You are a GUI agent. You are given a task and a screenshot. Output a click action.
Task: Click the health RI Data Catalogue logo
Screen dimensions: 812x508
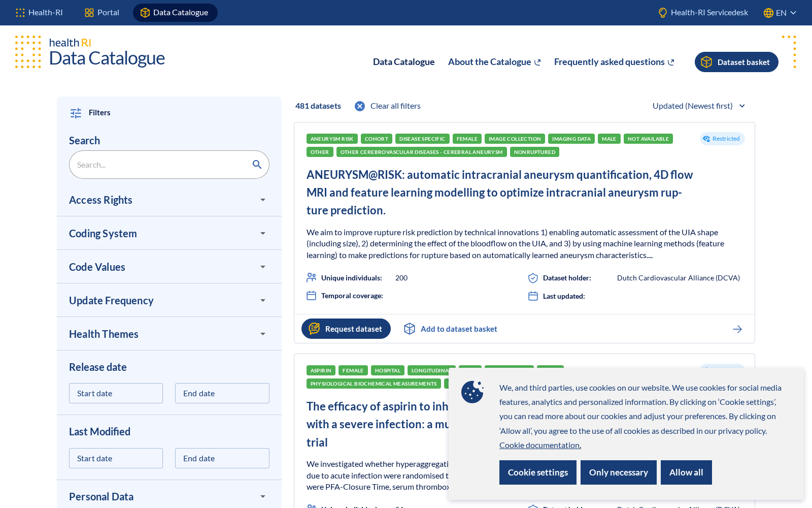click(90, 52)
